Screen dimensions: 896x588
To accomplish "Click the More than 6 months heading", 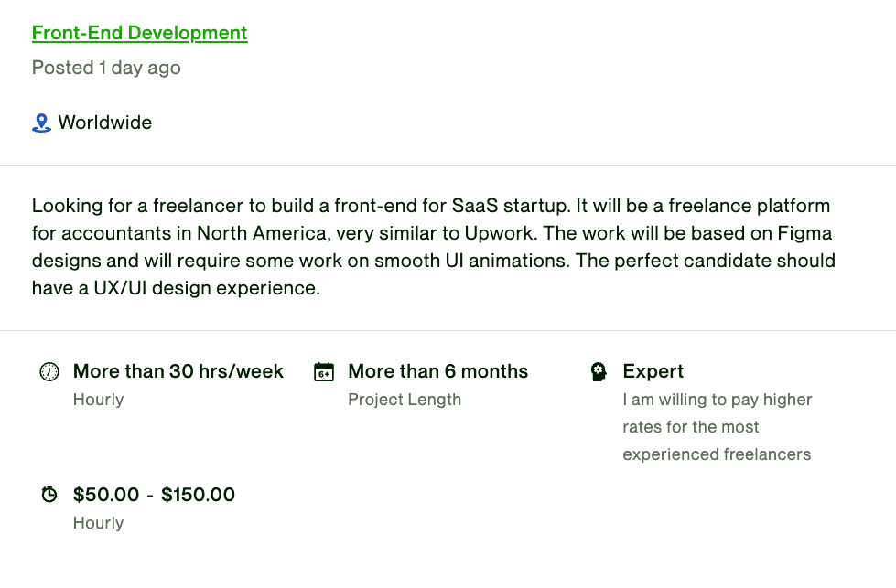I will (x=438, y=371).
